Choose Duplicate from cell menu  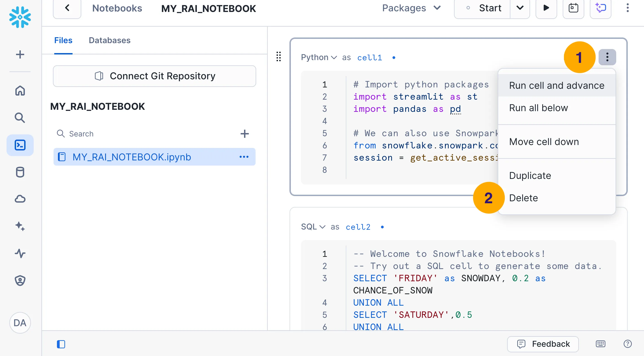(557, 175)
